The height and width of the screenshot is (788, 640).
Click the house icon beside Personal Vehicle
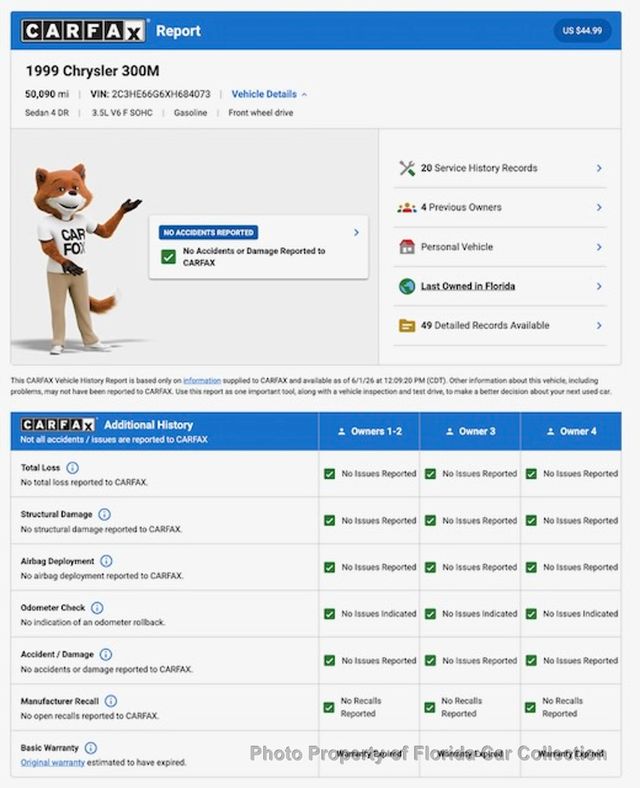click(406, 247)
